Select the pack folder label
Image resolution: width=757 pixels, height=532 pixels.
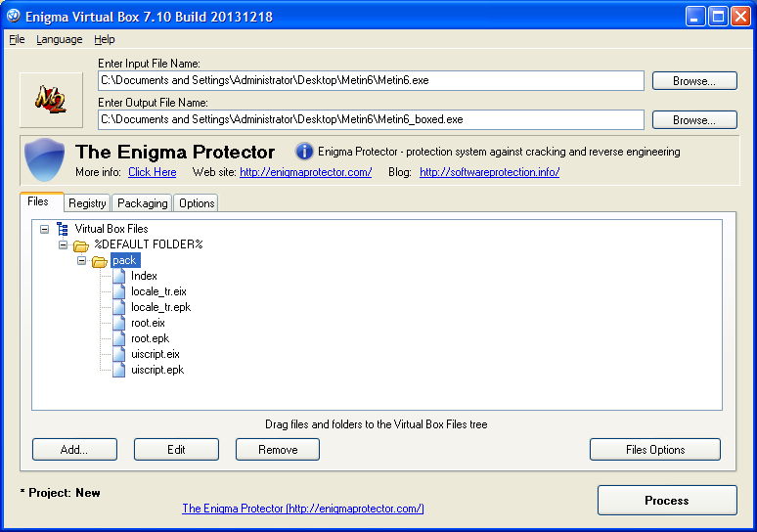click(125, 261)
